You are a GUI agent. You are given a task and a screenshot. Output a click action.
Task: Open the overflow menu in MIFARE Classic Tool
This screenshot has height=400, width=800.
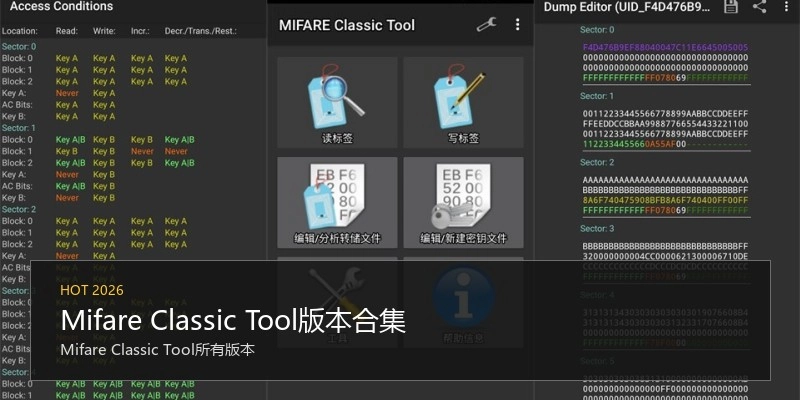(517, 24)
